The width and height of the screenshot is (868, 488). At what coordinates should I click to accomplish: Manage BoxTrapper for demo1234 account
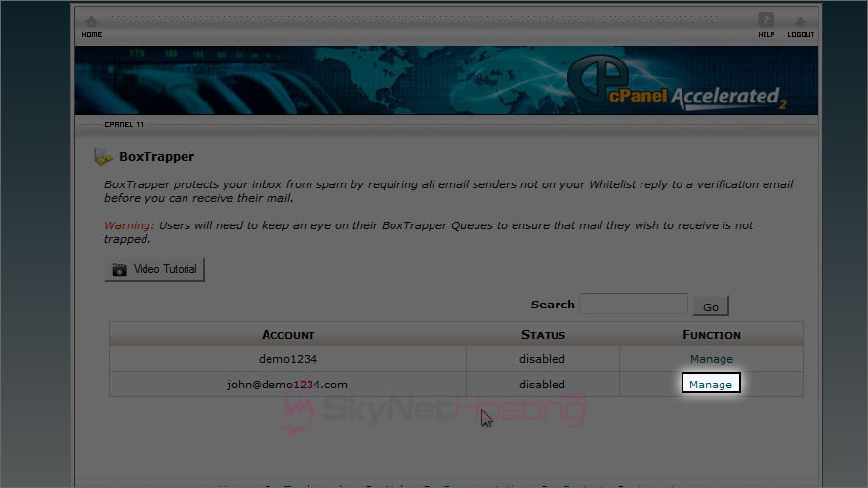(x=712, y=359)
